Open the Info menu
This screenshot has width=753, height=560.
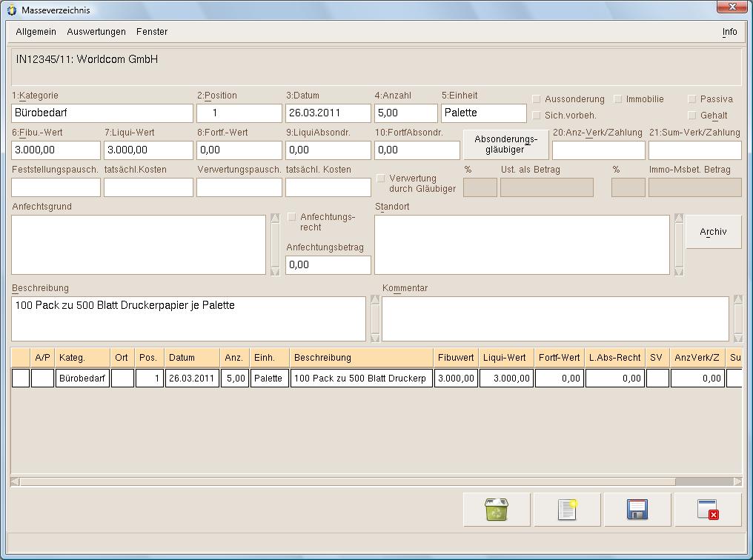tap(729, 32)
